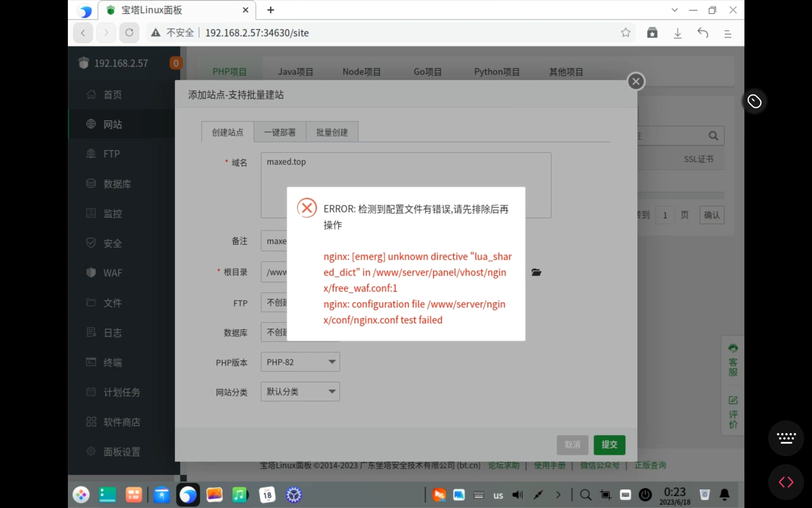This screenshot has width=812, height=508.
Task: Expand system tray arrow in taskbar
Action: point(558,495)
